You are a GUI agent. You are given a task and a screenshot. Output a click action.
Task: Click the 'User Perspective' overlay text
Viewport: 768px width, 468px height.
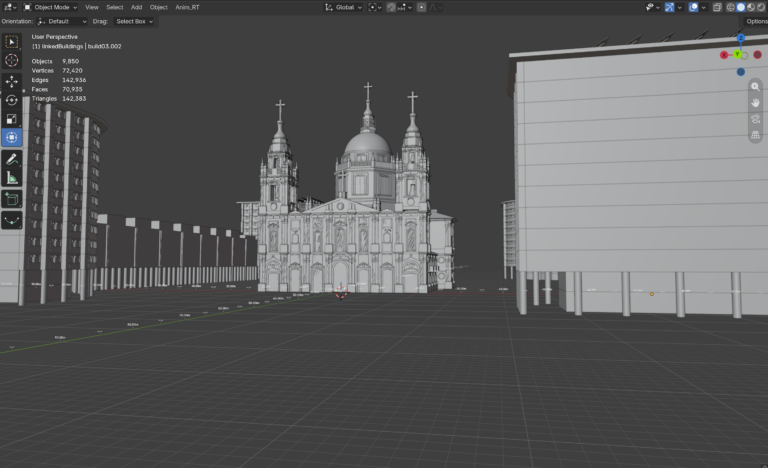point(54,37)
